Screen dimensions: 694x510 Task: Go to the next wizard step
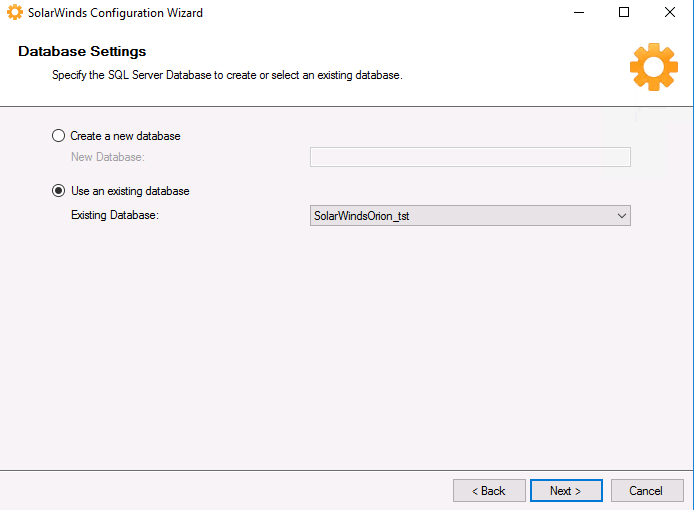click(566, 491)
